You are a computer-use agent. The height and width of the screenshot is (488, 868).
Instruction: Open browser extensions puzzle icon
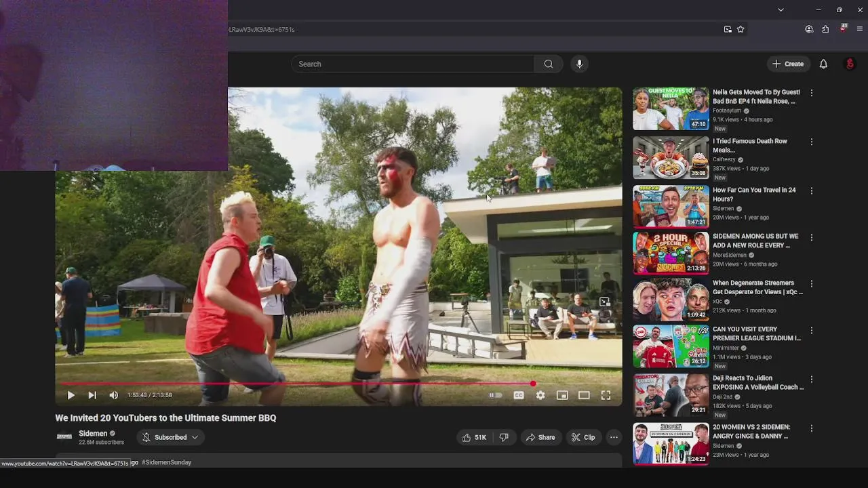(825, 29)
